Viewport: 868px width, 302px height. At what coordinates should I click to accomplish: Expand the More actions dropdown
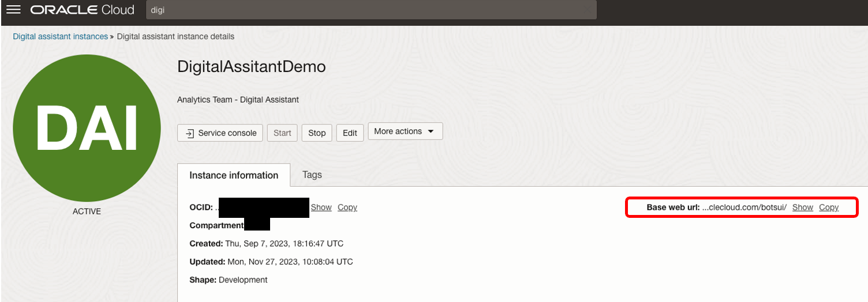pyautogui.click(x=405, y=131)
